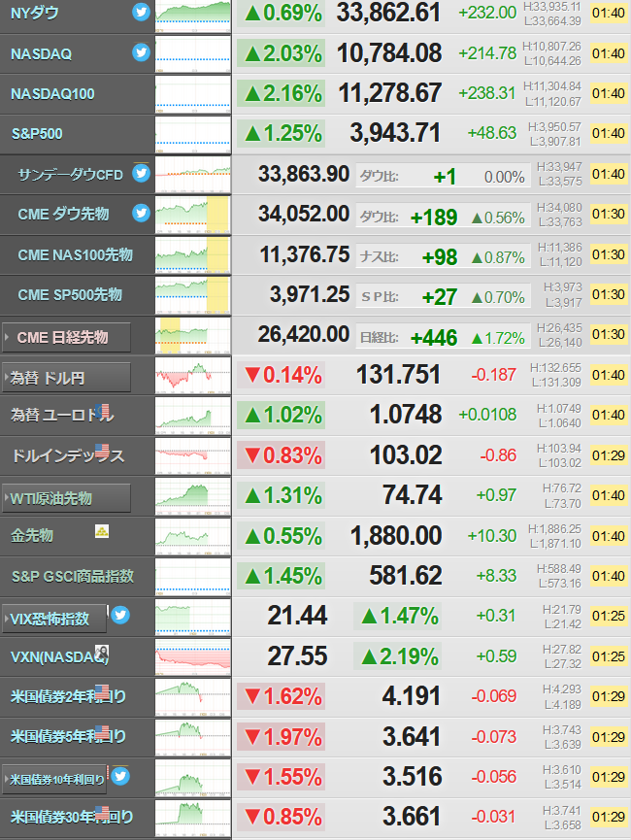The height and width of the screenshot is (840, 631).
Task: Open the S&P500 index link
Action: pyautogui.click(x=37, y=134)
